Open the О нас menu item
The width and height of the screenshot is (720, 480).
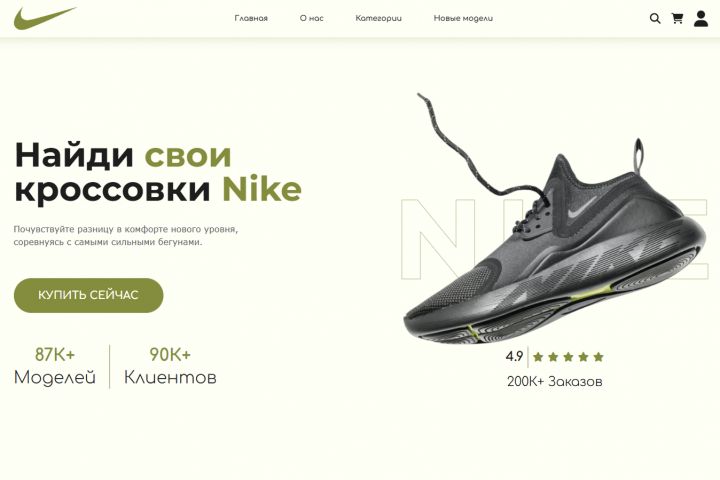(x=311, y=18)
